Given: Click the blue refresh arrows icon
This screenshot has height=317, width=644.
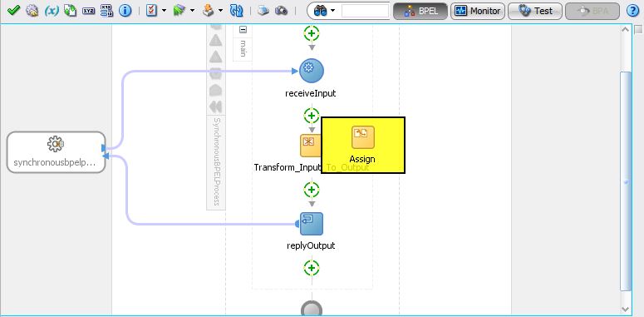Looking at the screenshot, I should pos(236,10).
